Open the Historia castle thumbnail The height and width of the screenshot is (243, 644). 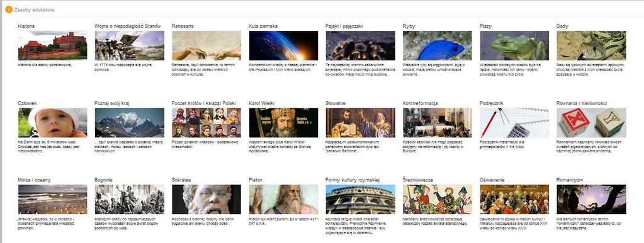(53, 45)
